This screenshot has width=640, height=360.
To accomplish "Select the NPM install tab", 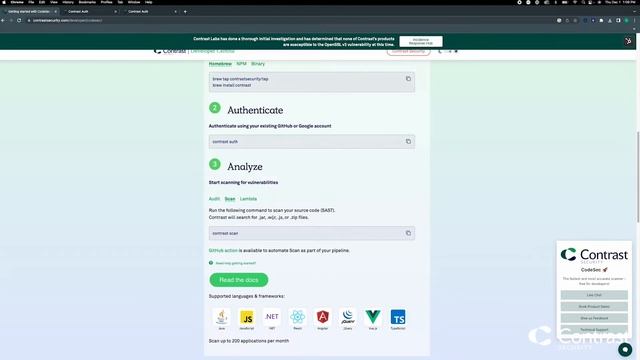I will (x=241, y=64).
